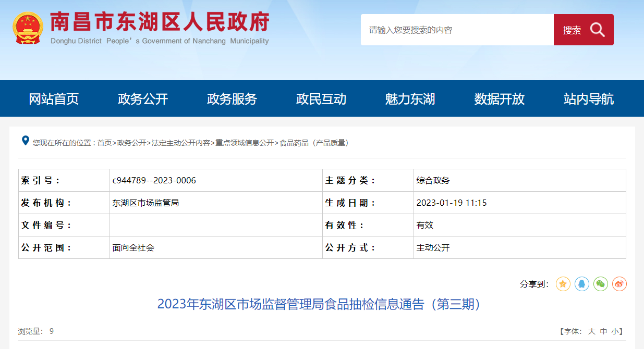Open 站内导航 site navigation

click(588, 99)
